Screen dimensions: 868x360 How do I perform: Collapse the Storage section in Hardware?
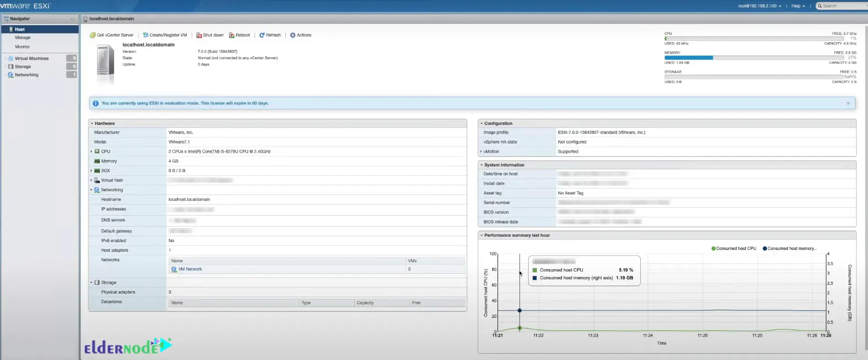(91, 282)
